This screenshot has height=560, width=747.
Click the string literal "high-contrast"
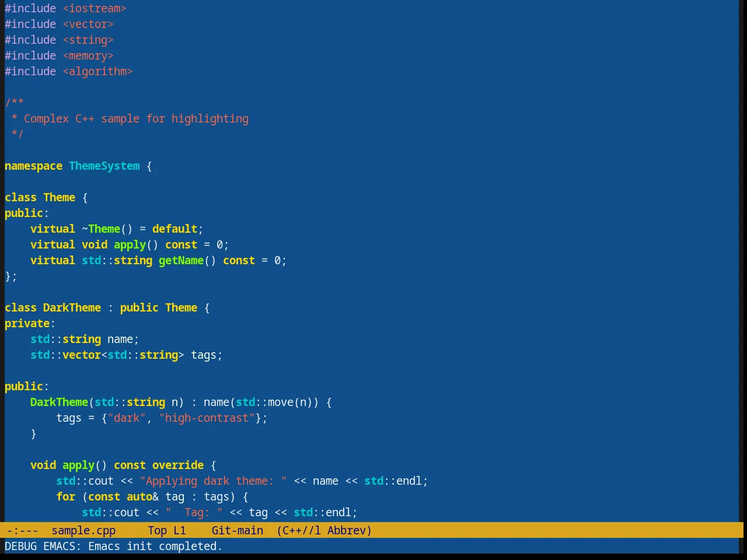coord(207,418)
